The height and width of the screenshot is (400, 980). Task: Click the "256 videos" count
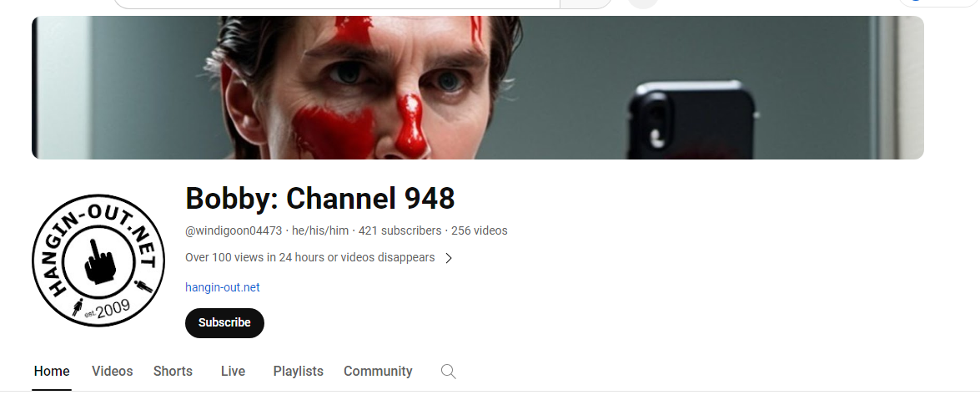[480, 231]
